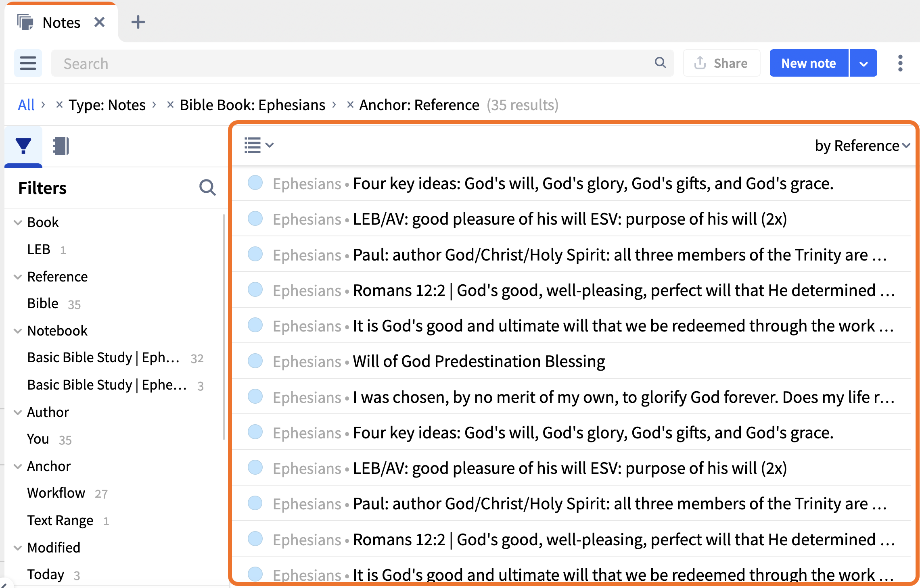Click the New note button
The image size is (920, 588).
click(x=809, y=63)
